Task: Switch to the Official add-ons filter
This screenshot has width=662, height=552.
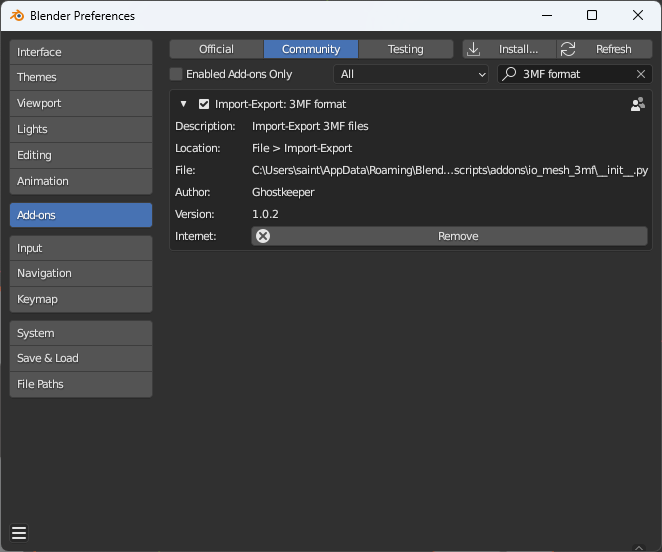Action: pyautogui.click(x=216, y=49)
